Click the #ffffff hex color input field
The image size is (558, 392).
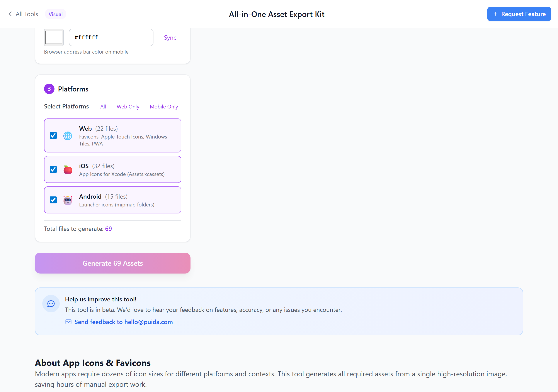click(111, 37)
